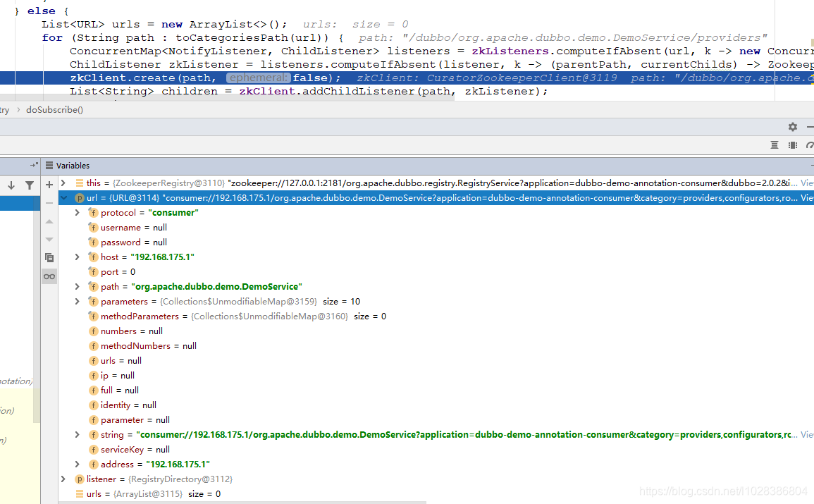Toggle show watches glasses icon
The width and height of the screenshot is (814, 504).
(49, 276)
